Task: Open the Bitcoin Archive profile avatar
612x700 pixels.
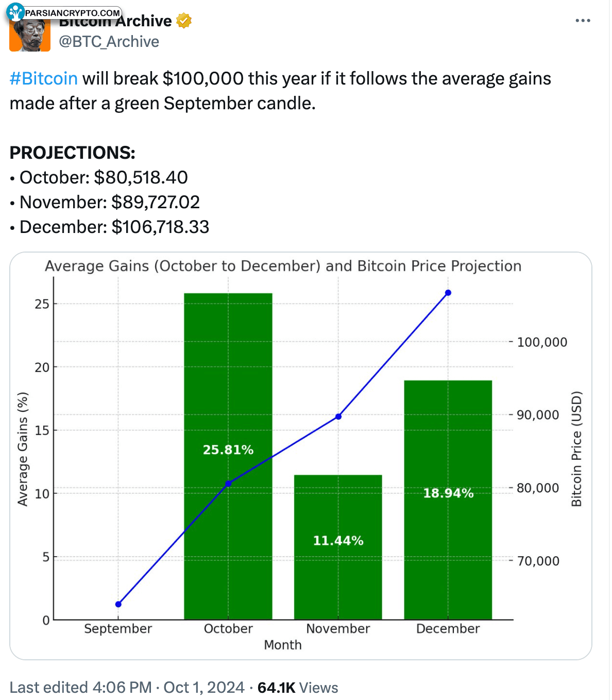Action: [30, 35]
